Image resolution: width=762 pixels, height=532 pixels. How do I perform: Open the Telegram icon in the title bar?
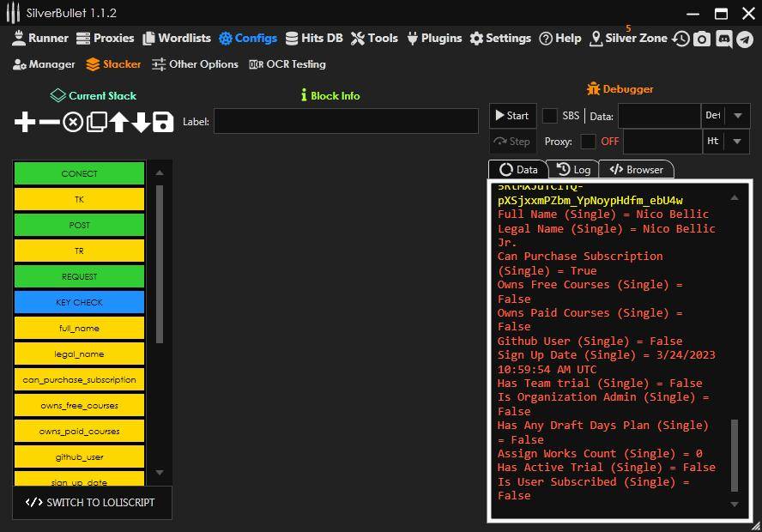tap(746, 38)
